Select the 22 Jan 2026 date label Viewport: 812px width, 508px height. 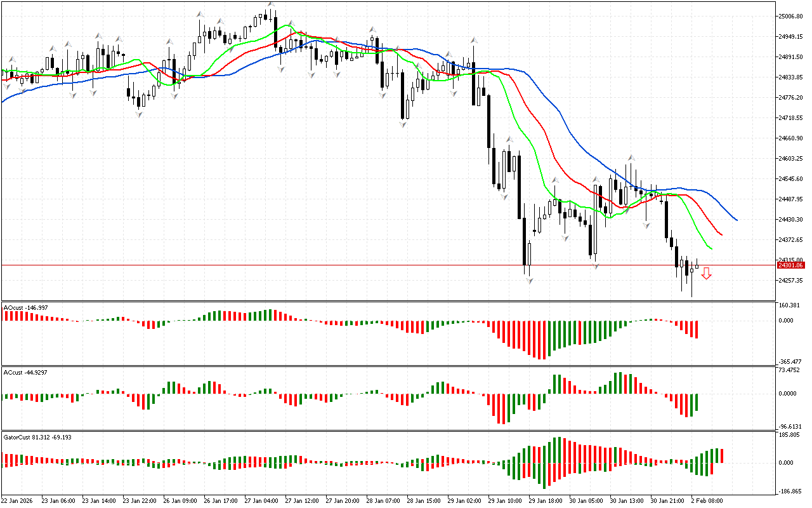point(19,500)
